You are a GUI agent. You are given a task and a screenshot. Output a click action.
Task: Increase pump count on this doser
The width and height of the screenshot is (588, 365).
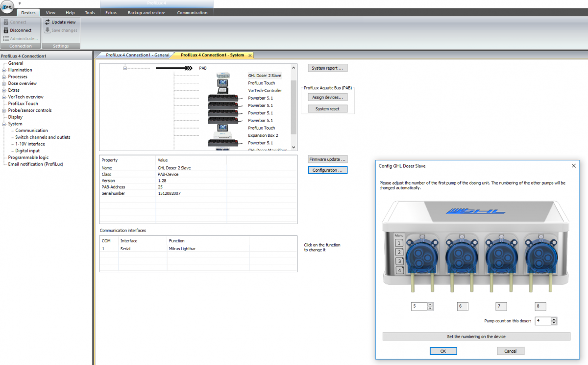pyautogui.click(x=554, y=319)
